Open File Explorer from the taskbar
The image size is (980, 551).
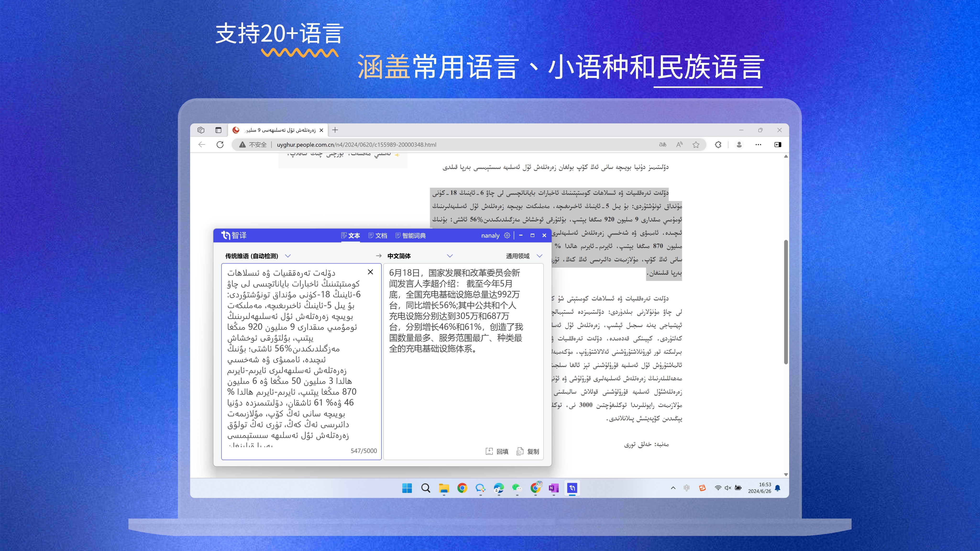click(x=444, y=488)
